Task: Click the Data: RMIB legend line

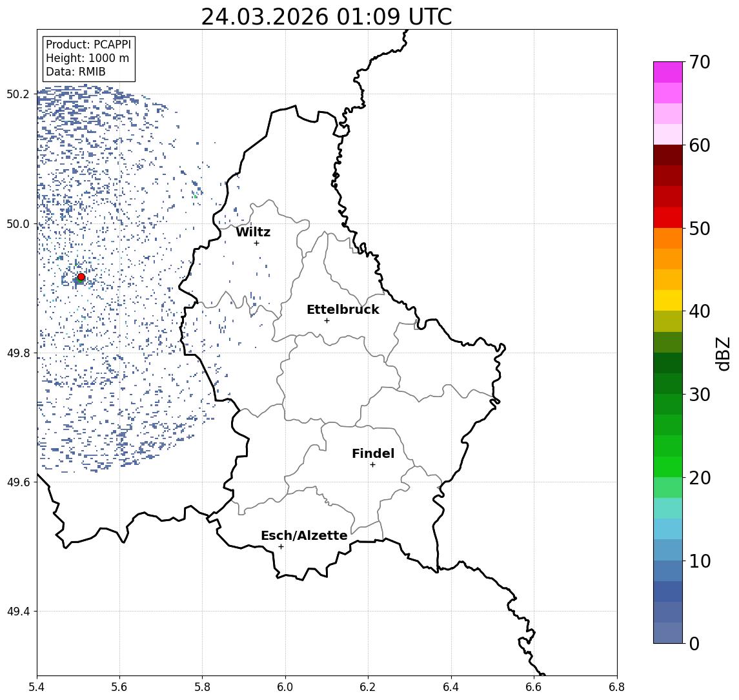Action: pos(76,72)
